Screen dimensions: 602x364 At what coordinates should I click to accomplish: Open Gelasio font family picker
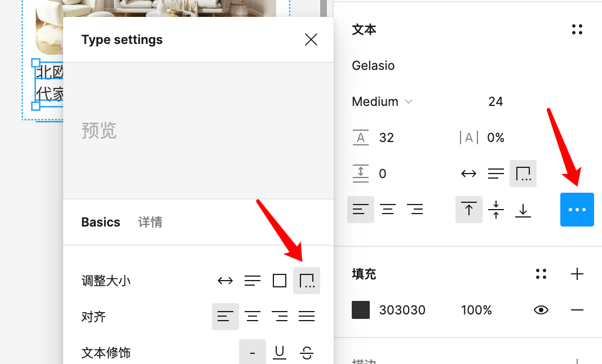373,65
